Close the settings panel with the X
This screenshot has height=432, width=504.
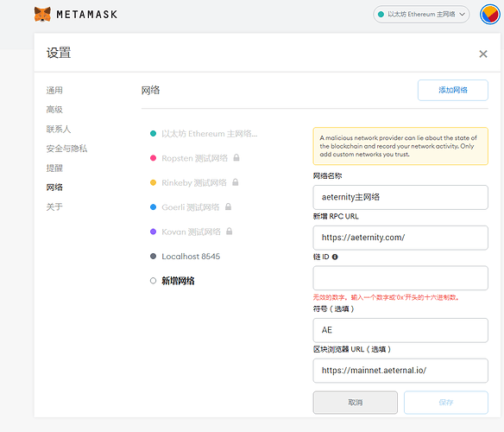(x=482, y=54)
